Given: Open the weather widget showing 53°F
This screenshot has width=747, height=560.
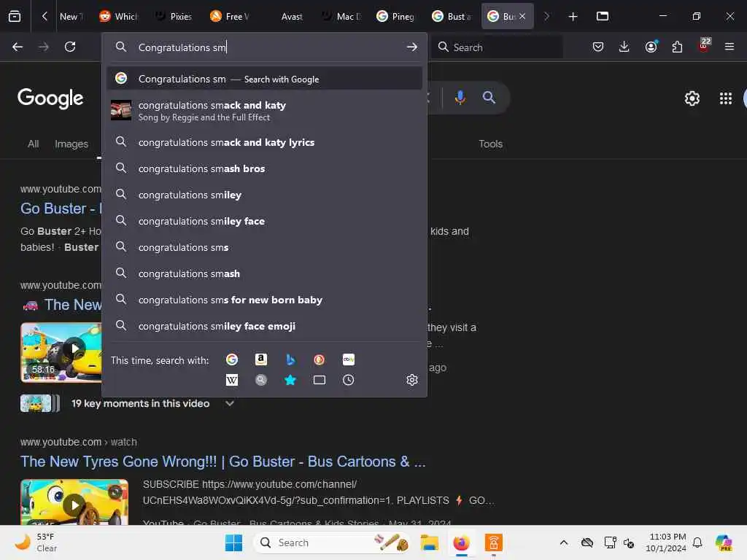Looking at the screenshot, I should 36,542.
